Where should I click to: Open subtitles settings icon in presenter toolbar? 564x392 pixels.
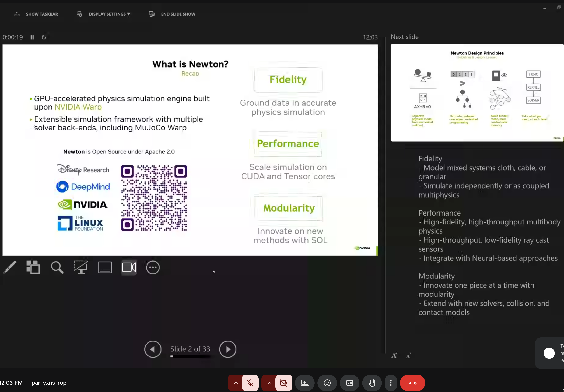[105, 267]
